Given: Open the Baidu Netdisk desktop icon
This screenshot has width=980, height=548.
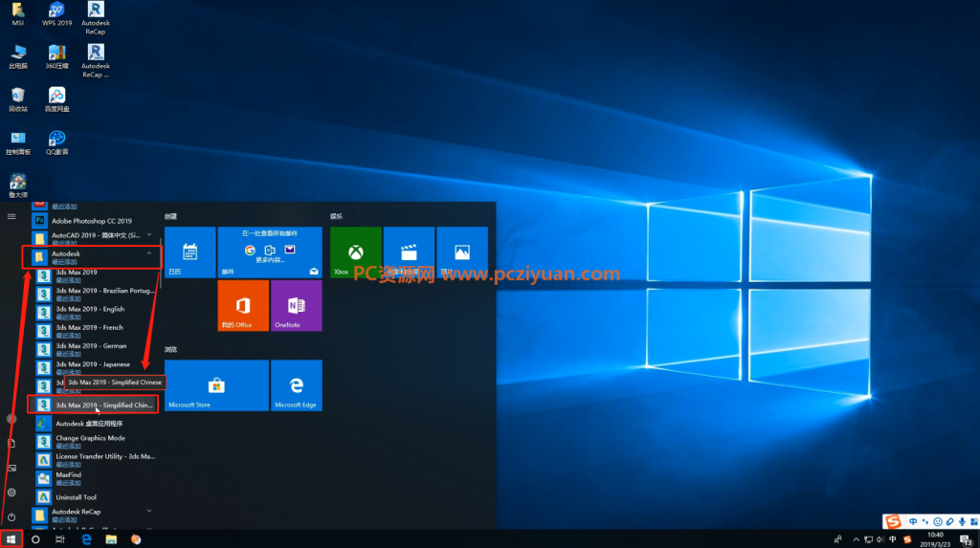Looking at the screenshot, I should click(x=56, y=100).
